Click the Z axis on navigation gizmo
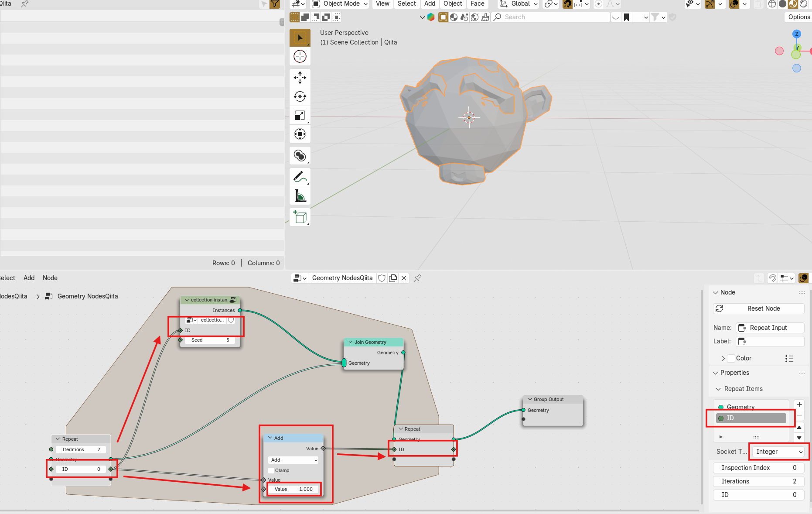This screenshot has height=514, width=812. click(x=797, y=34)
